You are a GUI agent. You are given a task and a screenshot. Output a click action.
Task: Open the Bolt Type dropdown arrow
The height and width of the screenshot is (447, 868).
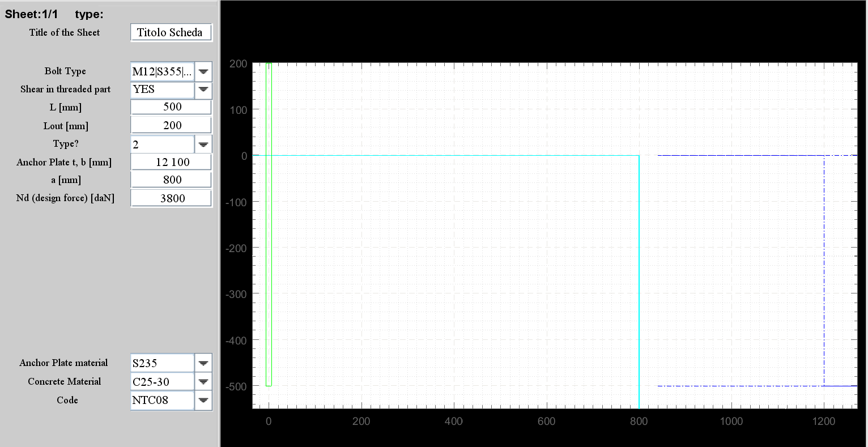203,71
